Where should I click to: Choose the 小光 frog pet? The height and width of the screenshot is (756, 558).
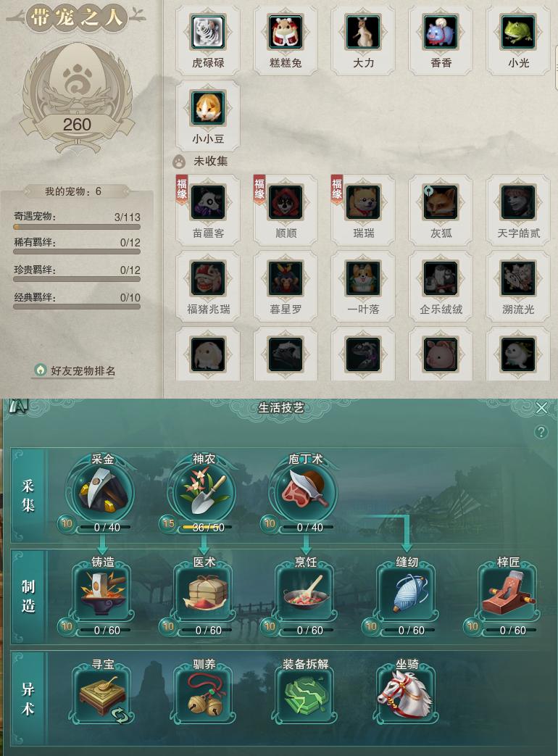point(518,33)
